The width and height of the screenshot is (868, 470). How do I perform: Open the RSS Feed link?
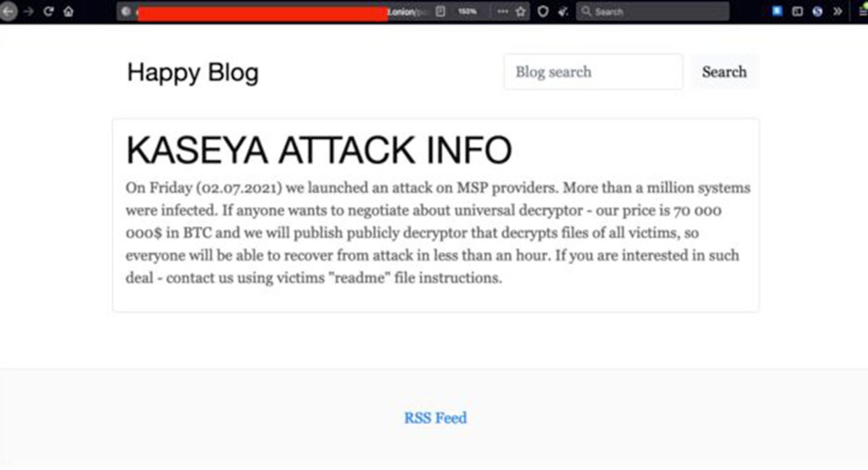coord(435,418)
